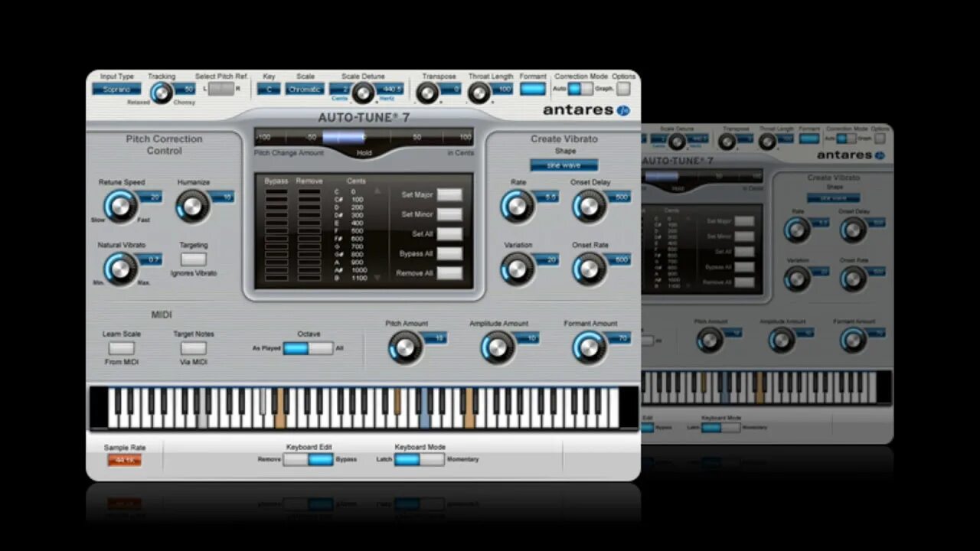The height and width of the screenshot is (551, 980).
Task: Click the Pitch Amount knob in the back window
Action: coord(710,340)
